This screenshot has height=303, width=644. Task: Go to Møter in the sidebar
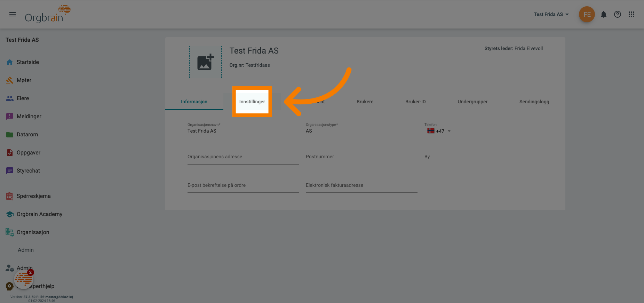pos(24,80)
